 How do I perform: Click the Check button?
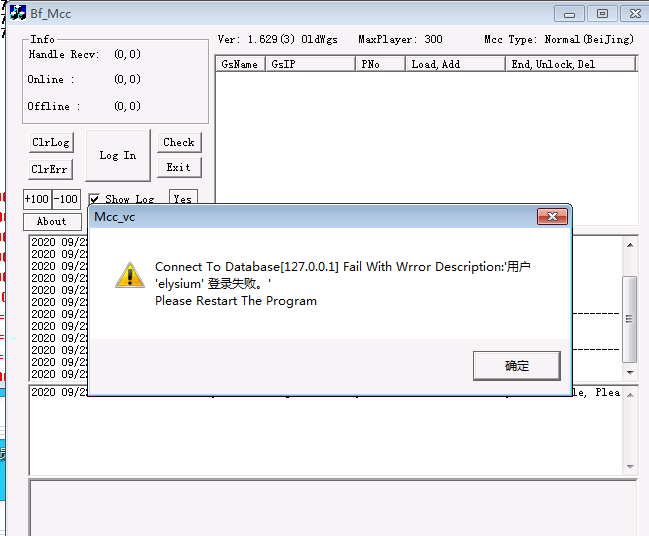[x=179, y=143]
